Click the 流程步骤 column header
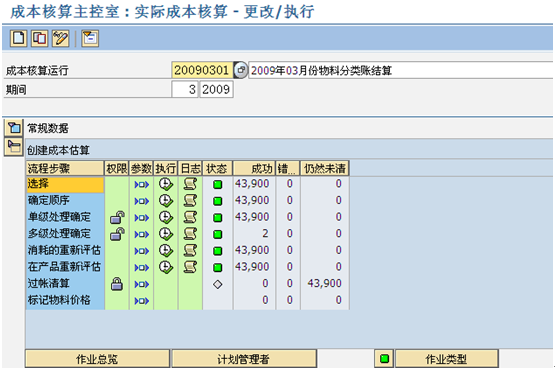This screenshot has width=555, height=370. pos(65,169)
